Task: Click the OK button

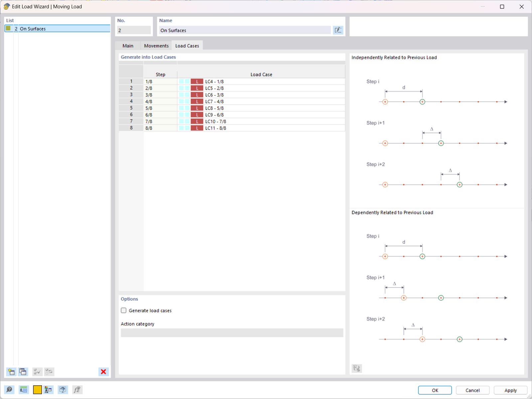Action: tap(435, 390)
